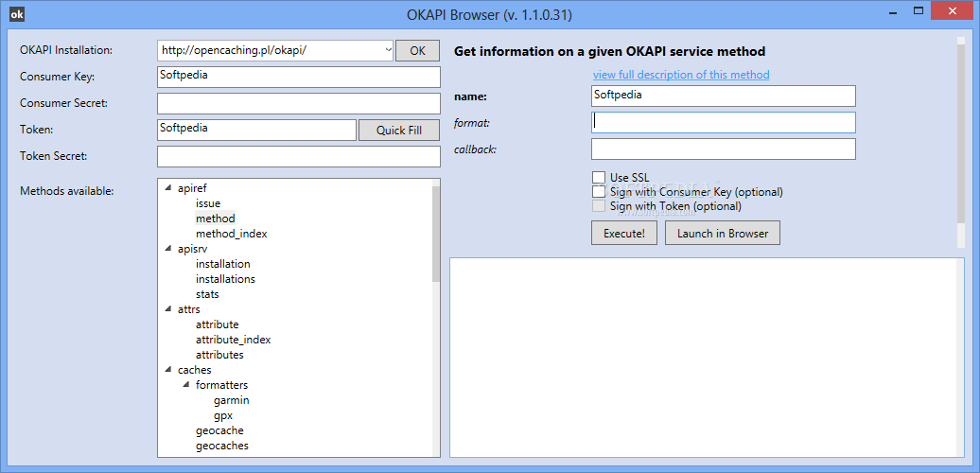Click the Quick Fill button

pyautogui.click(x=399, y=130)
